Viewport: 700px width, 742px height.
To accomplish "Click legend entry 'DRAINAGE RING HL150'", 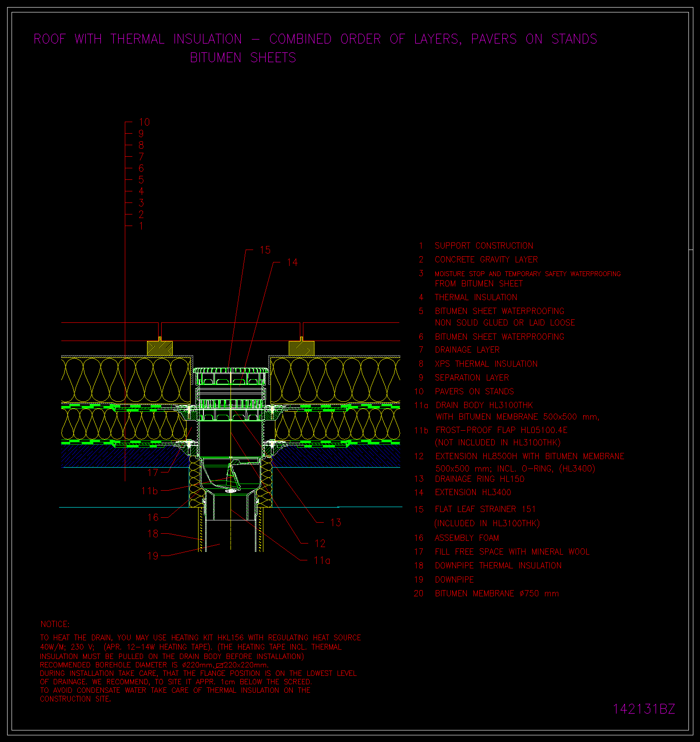I will pyautogui.click(x=480, y=479).
